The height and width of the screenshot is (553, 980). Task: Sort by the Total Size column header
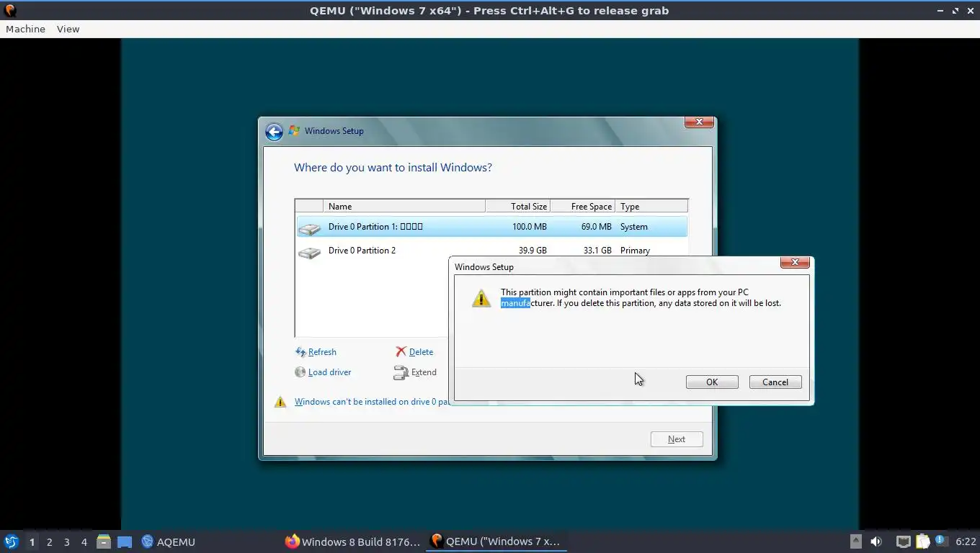click(517, 206)
